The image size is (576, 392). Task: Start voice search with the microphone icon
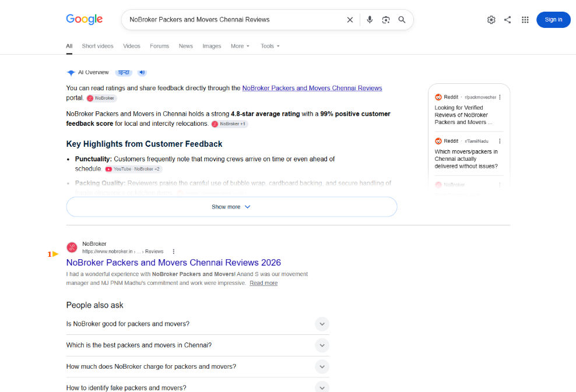click(370, 20)
